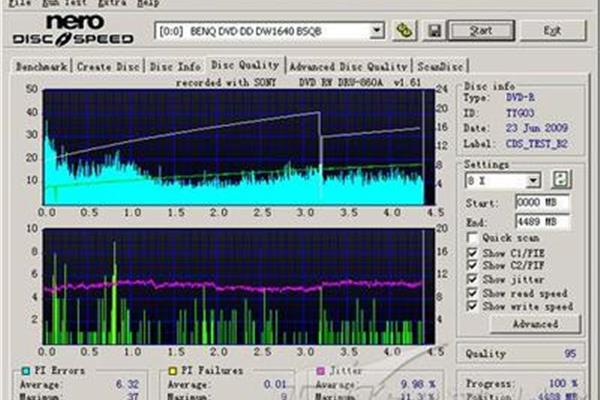Image resolution: width=600 pixels, height=400 pixels.
Task: Click the PI Failures average 0.01 value
Action: click(x=275, y=384)
